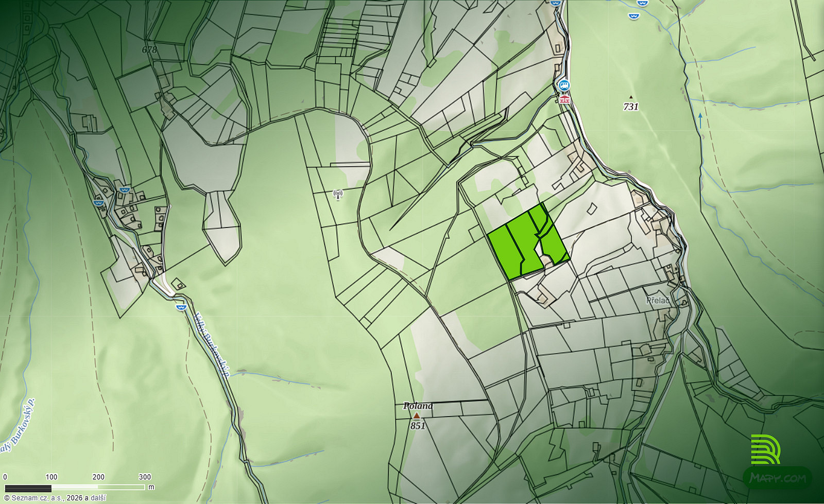Click the 678 elevation label
This screenshot has height=504, width=824.
click(149, 49)
